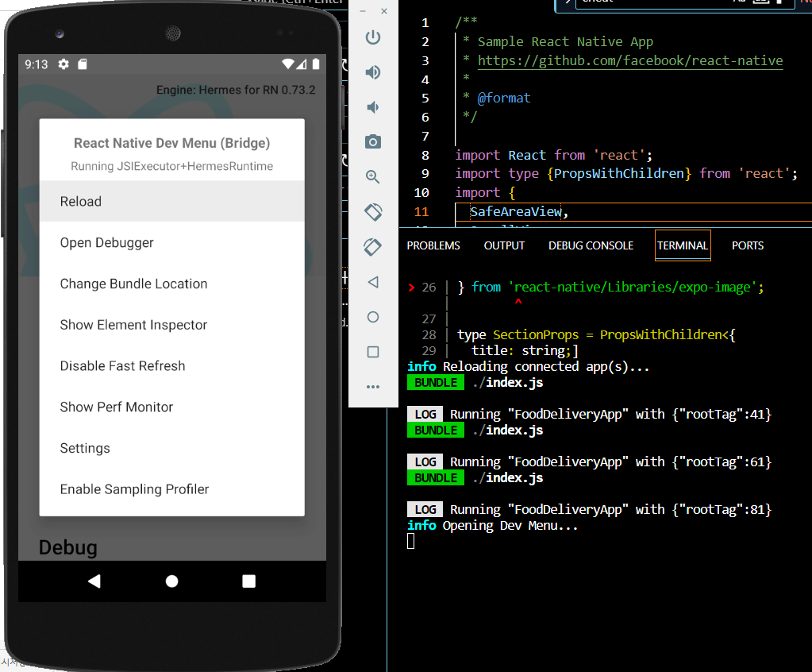Screen dimensions: 812x672
Task: Select Disable Fast Refresh option
Action: click(x=172, y=366)
